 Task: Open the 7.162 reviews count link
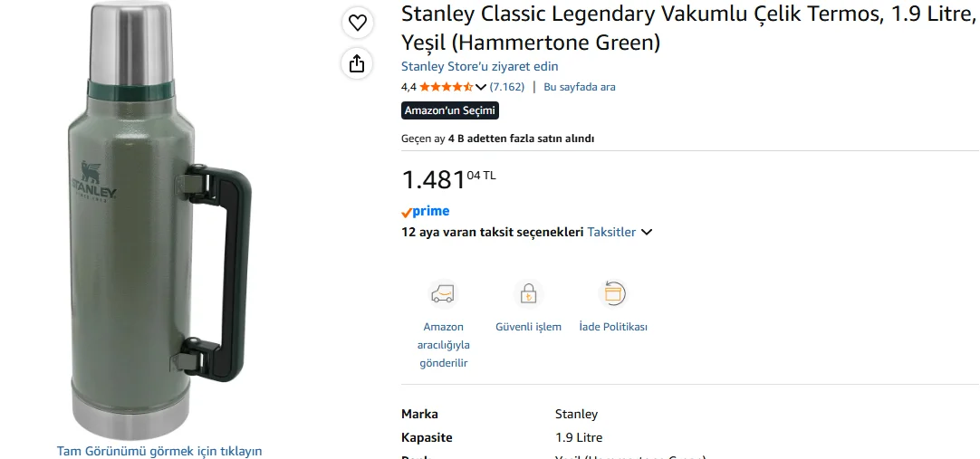point(507,87)
